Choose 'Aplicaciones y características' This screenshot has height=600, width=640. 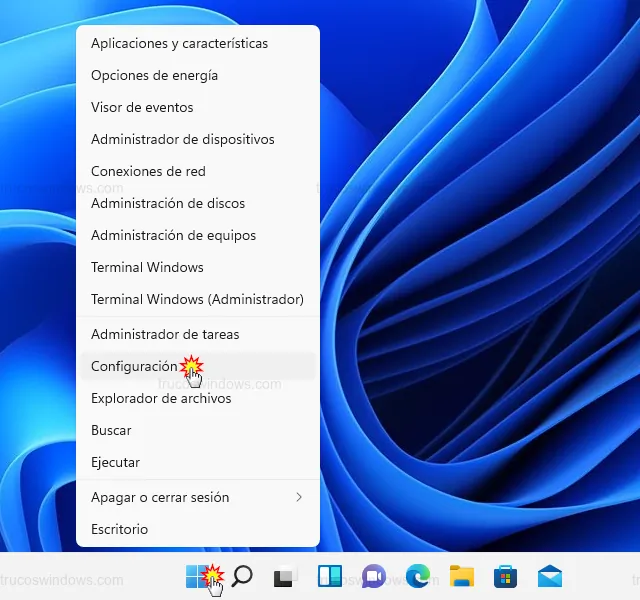pos(179,43)
